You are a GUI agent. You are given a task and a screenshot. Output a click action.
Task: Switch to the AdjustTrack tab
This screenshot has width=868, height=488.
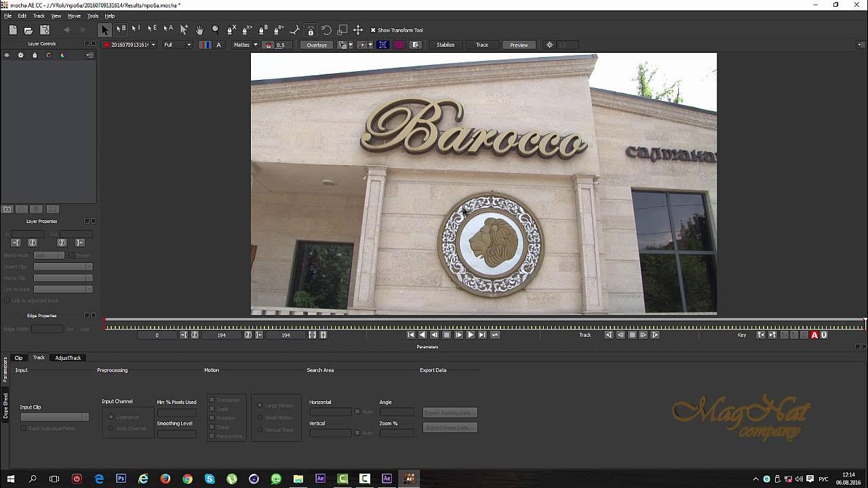coord(68,358)
